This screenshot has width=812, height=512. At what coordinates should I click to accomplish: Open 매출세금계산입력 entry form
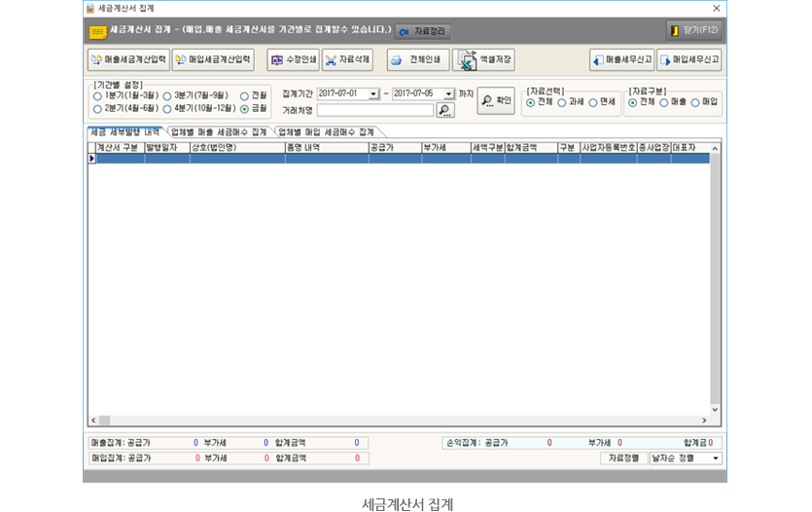click(129, 60)
